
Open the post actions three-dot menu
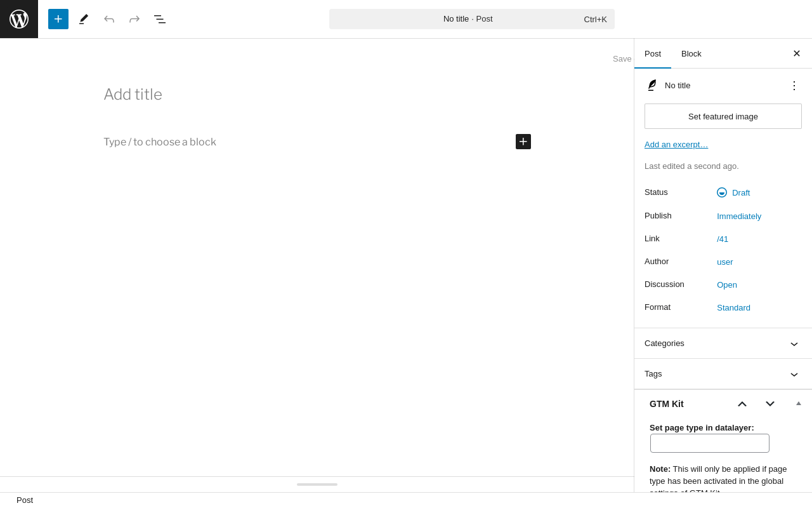click(x=794, y=86)
